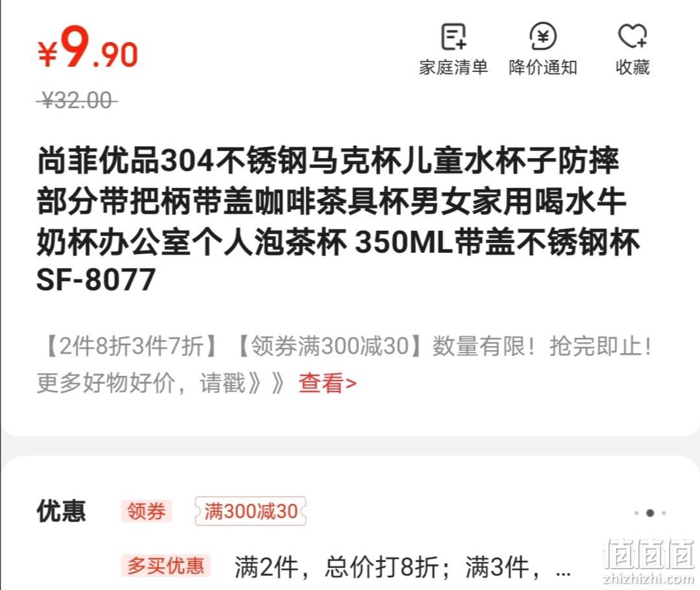This screenshot has width=700, height=590.
Task: Tap the 尚菲优品304不锈钢马克杯 product title
Action: pos(338,219)
